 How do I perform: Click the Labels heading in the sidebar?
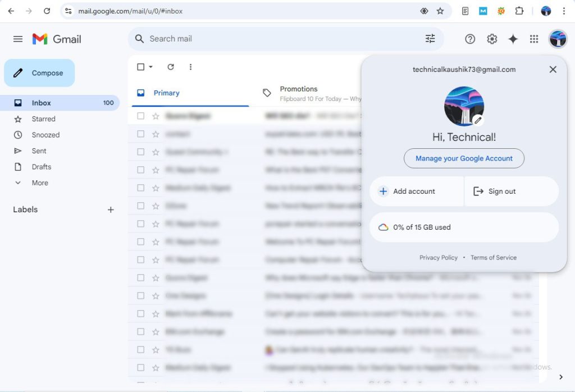25,209
